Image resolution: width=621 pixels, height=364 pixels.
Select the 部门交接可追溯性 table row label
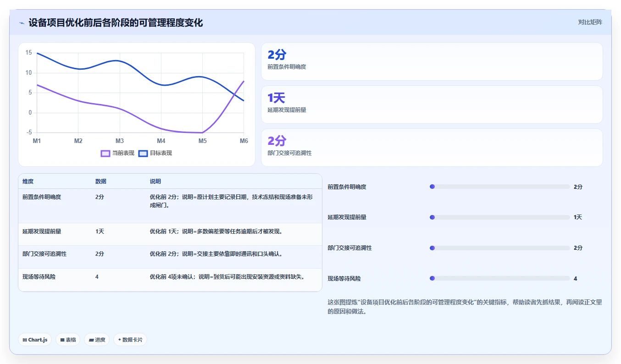coord(44,254)
